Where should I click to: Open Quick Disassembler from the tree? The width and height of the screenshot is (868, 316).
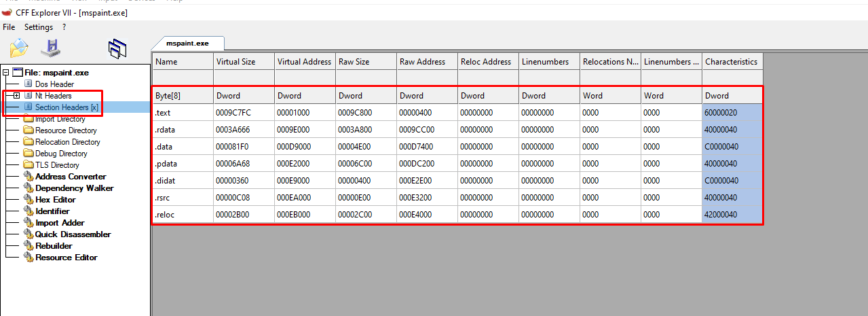73,234
